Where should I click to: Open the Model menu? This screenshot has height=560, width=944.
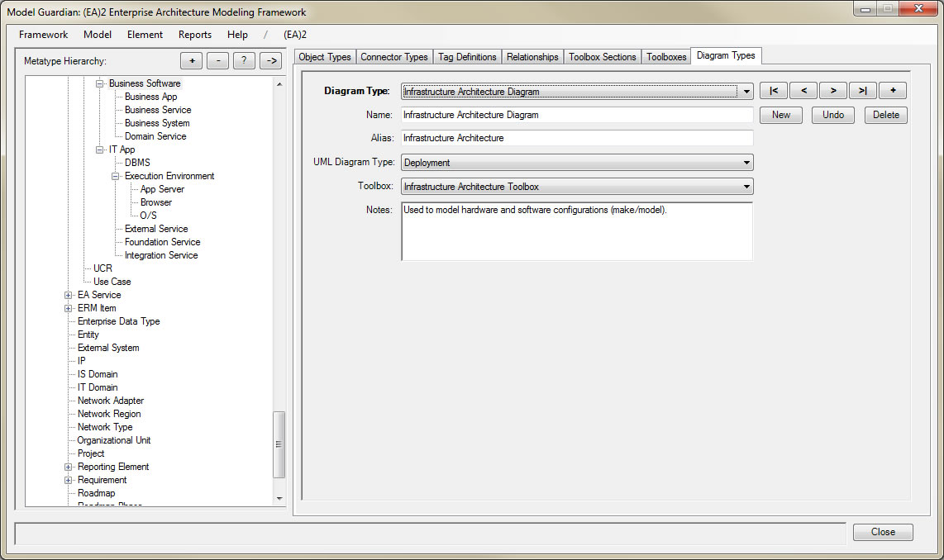98,35
